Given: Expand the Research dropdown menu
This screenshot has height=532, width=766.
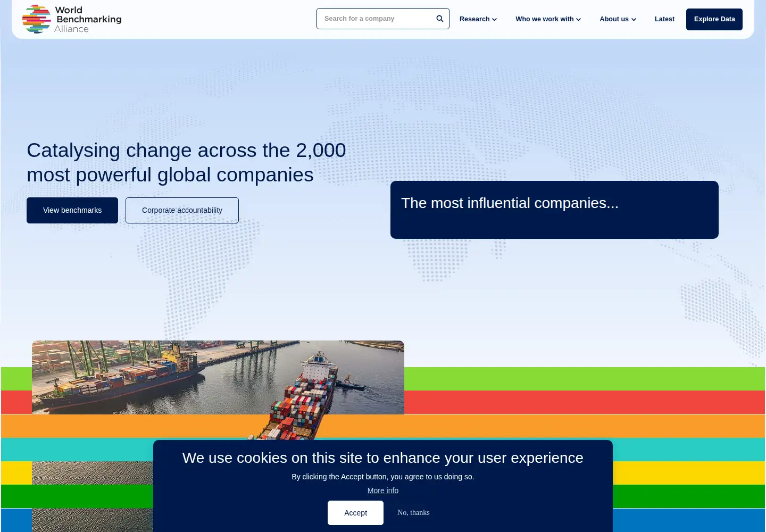Looking at the screenshot, I should point(478,19).
